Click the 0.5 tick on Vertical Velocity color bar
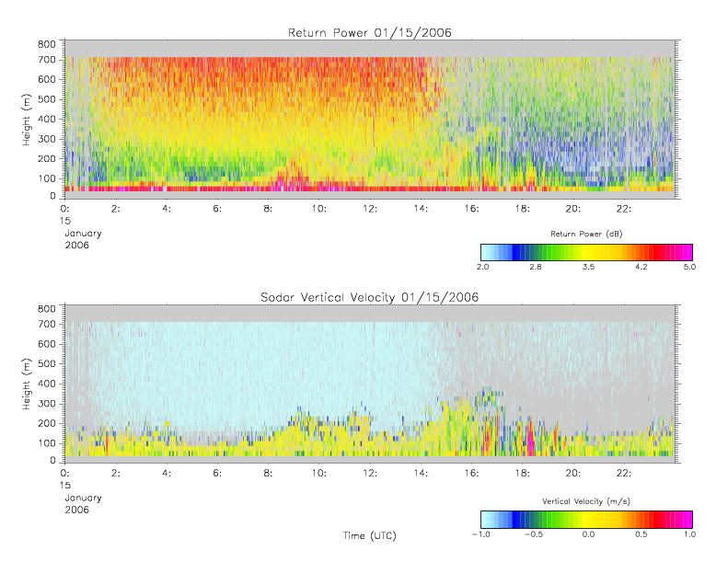728x562 pixels. pyautogui.click(x=641, y=534)
